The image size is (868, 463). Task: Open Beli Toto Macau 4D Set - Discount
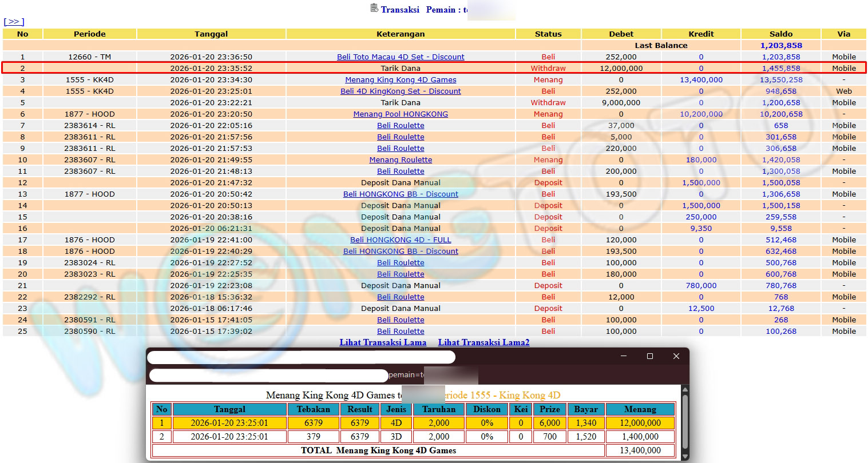pos(401,57)
